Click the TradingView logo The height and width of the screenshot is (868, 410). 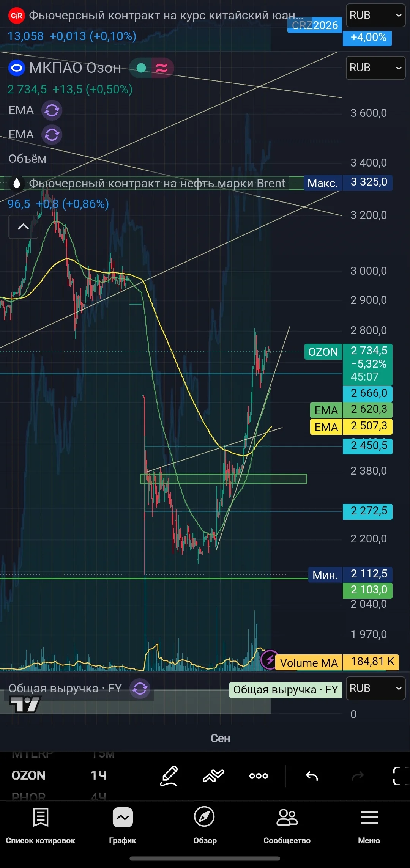click(25, 705)
